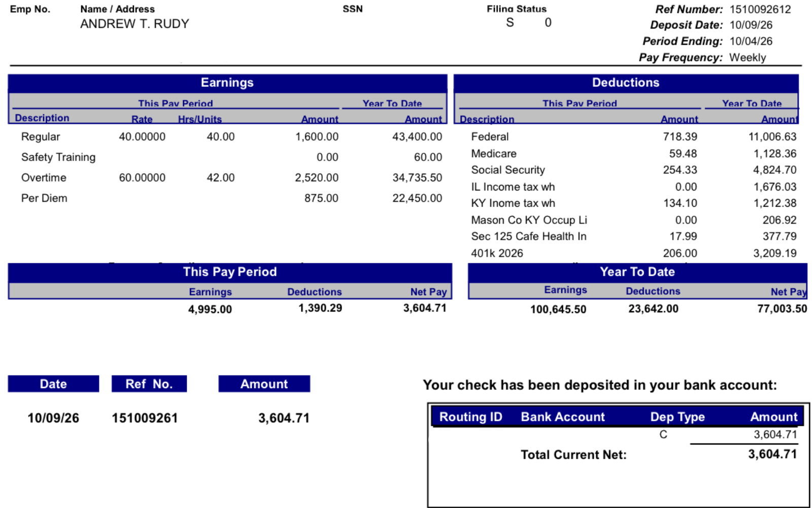Click the employee name "ANDREW T. RUDY"
This screenshot has width=812, height=508.
pyautogui.click(x=134, y=24)
